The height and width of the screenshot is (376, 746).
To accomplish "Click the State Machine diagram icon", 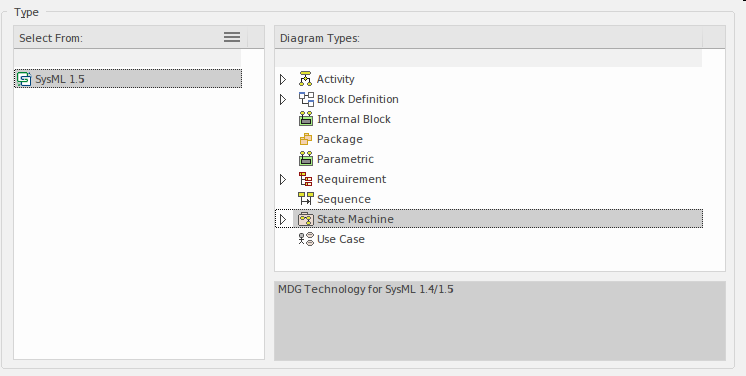I will point(306,219).
